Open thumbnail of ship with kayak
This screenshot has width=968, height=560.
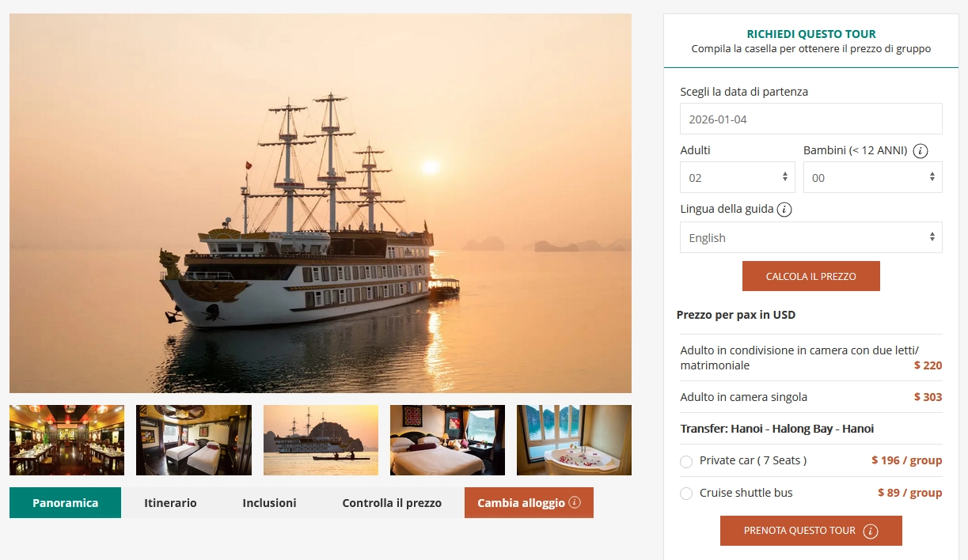(x=321, y=440)
